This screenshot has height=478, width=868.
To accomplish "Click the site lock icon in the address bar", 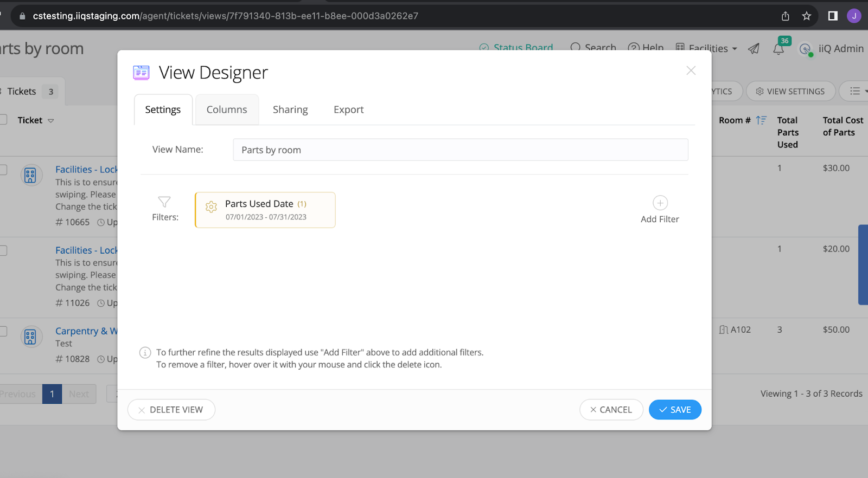I will (x=22, y=16).
